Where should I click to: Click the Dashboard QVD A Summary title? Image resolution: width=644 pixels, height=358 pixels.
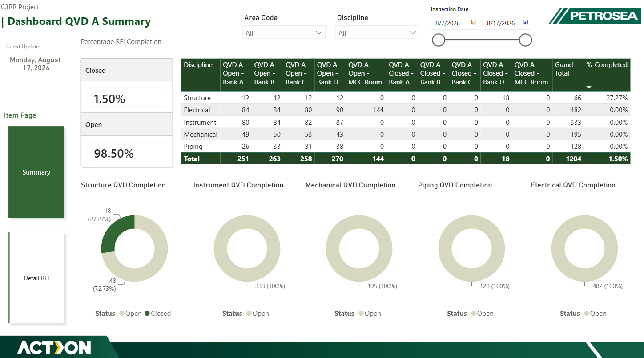coord(79,21)
